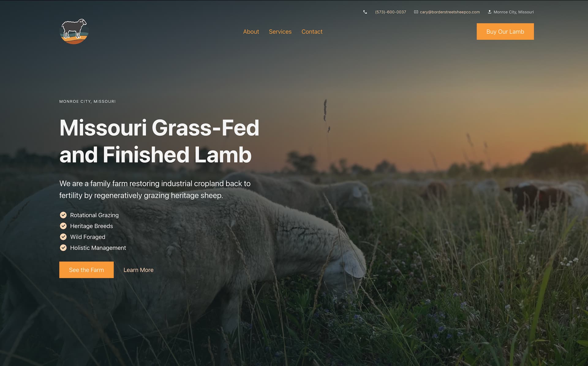Follow the Learn More link
Image resolution: width=588 pixels, height=366 pixels.
click(138, 270)
